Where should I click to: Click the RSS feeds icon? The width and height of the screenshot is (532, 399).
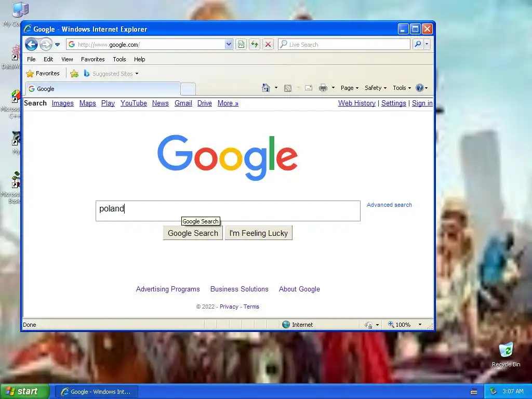tap(288, 88)
